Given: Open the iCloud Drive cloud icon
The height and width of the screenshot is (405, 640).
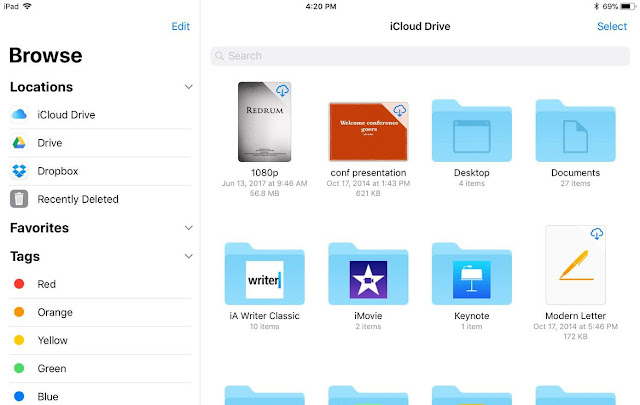Looking at the screenshot, I should 19,114.
